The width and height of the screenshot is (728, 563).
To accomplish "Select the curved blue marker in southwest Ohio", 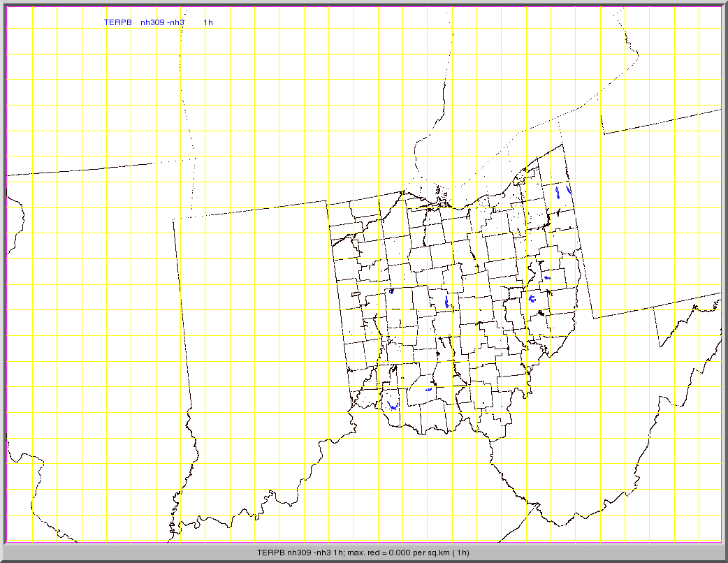I will [x=393, y=405].
